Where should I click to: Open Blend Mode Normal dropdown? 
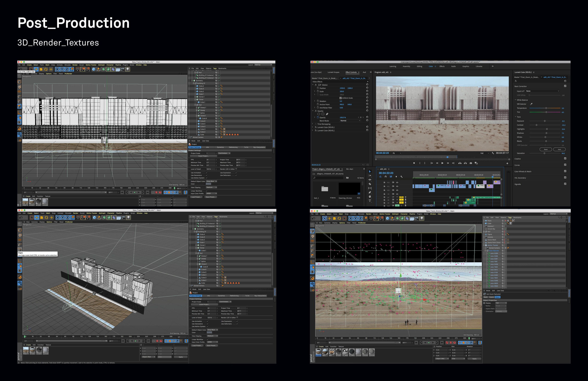tap(350, 121)
